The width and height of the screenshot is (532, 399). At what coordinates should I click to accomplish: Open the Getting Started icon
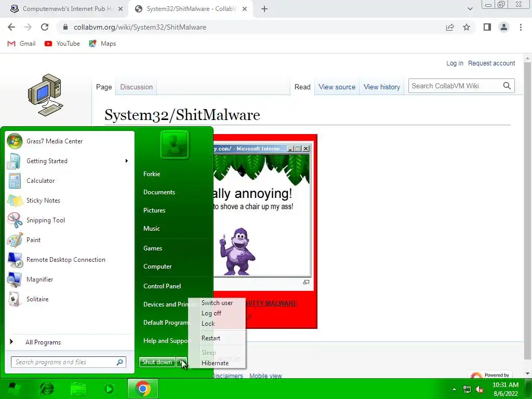pyautogui.click(x=15, y=161)
